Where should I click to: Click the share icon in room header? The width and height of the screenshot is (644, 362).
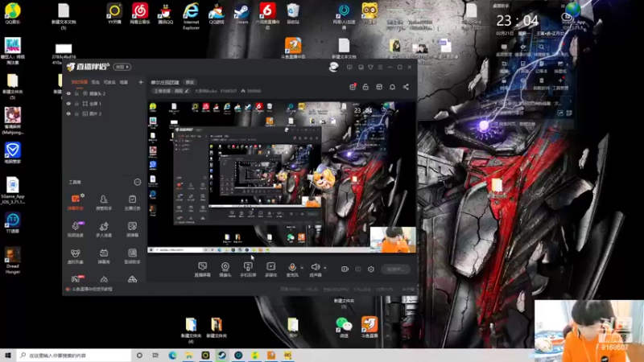click(406, 87)
